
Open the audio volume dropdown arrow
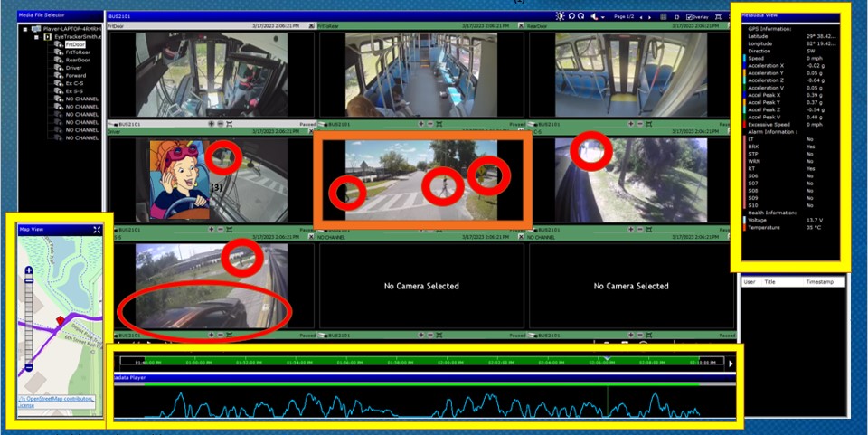pos(603,16)
